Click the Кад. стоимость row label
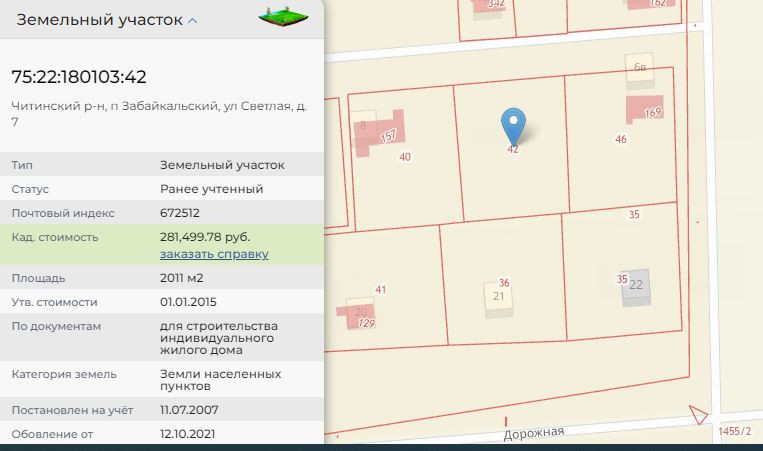This screenshot has height=451, width=763. [x=54, y=237]
